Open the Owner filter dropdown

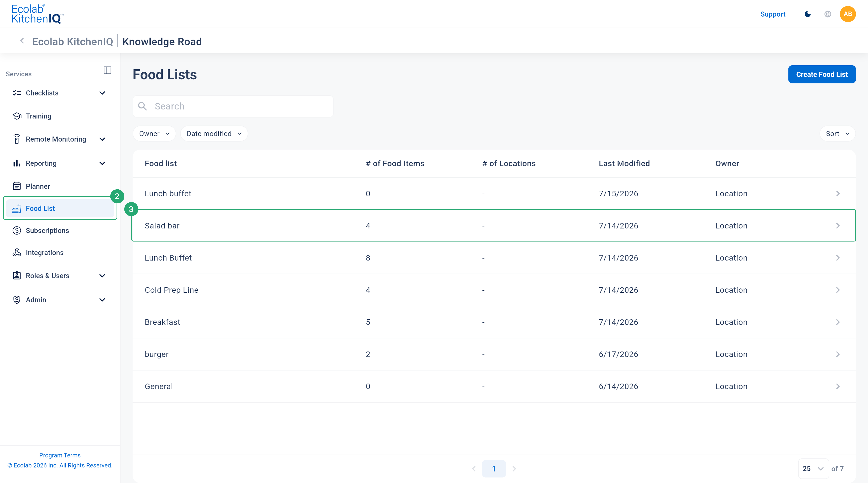154,134
